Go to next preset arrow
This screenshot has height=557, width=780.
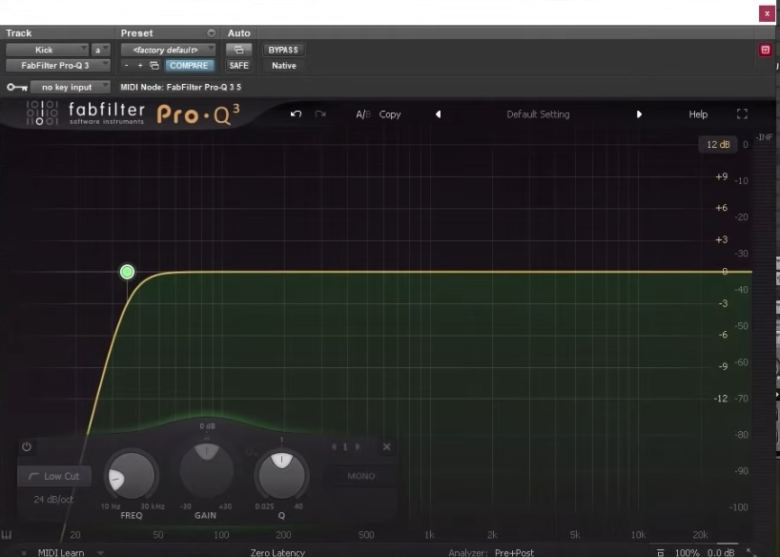coord(639,114)
